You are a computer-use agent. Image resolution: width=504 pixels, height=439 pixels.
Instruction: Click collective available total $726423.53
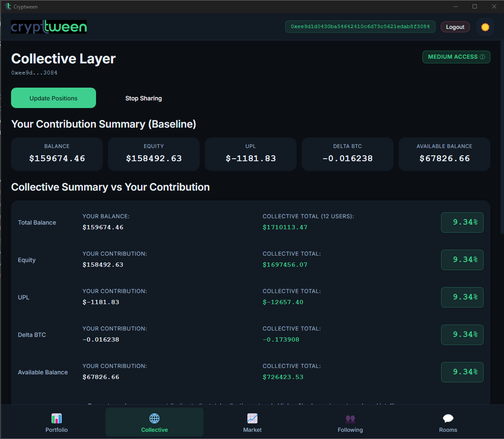click(x=283, y=377)
